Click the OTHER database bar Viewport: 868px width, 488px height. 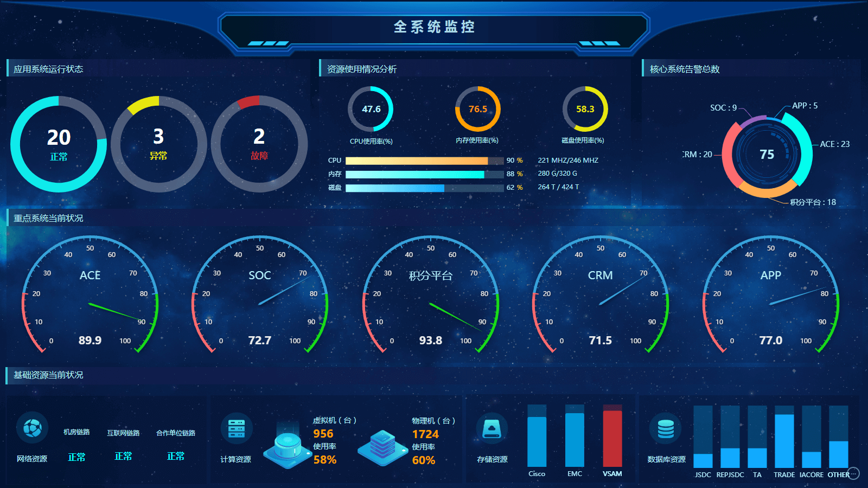(839, 436)
